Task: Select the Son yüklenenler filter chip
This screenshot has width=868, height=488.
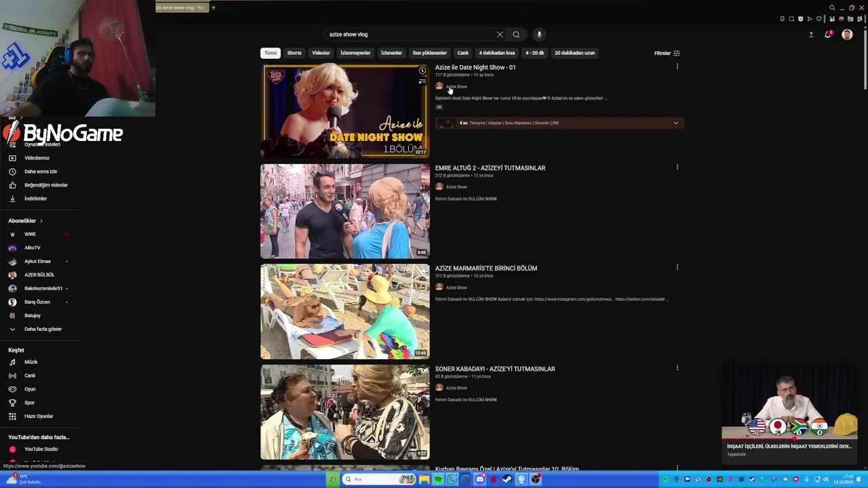Action: point(429,53)
